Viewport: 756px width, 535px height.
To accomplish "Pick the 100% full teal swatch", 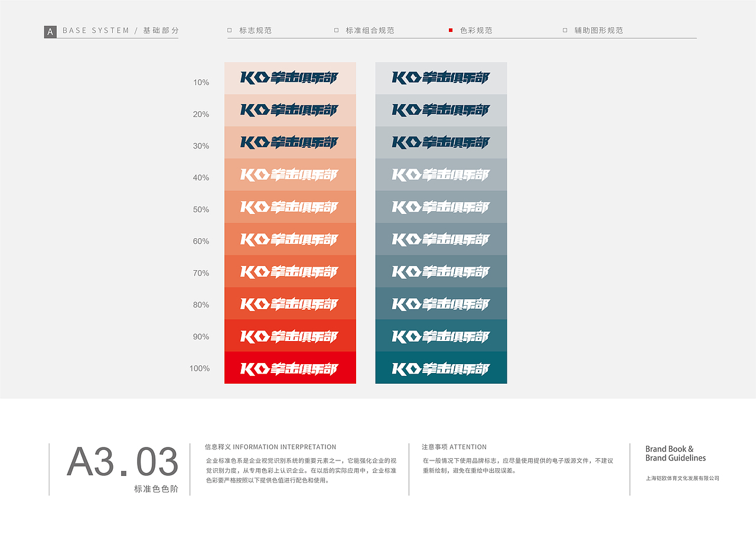I will [441, 368].
